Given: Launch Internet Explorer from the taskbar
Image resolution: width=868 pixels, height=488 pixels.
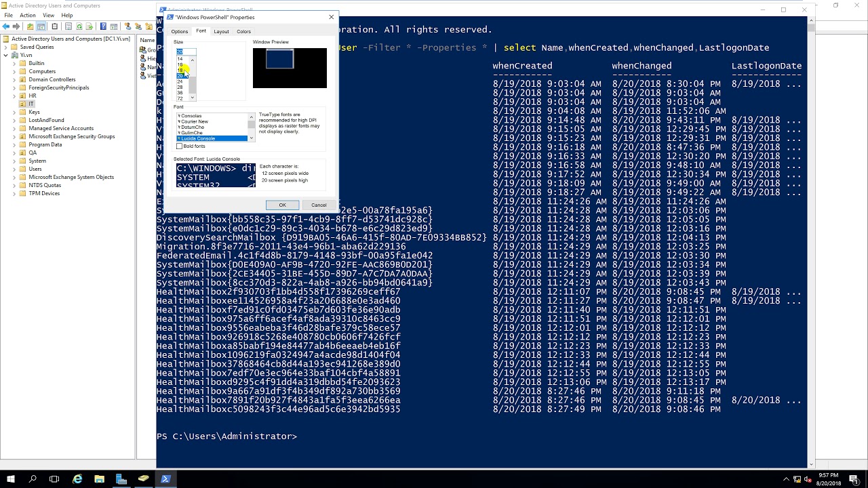Looking at the screenshot, I should coord(77,479).
